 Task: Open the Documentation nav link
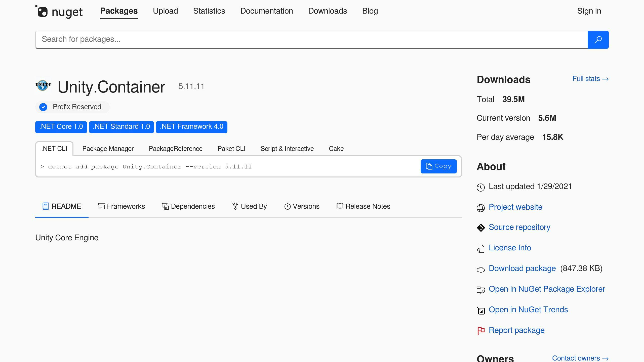click(267, 11)
